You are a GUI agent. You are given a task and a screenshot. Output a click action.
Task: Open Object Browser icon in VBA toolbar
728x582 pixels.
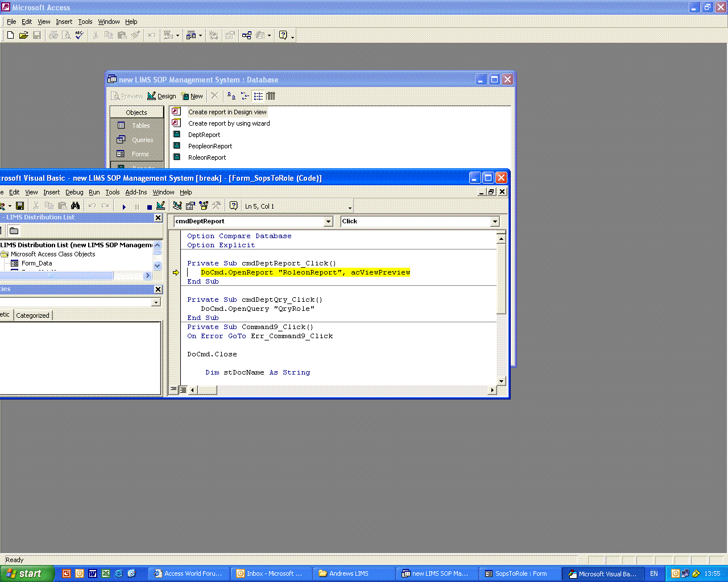(x=204, y=206)
